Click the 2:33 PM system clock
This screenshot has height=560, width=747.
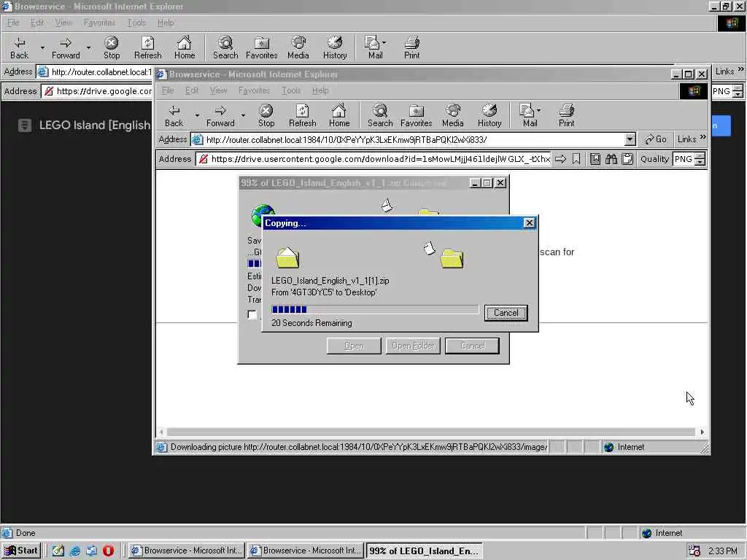click(x=723, y=551)
